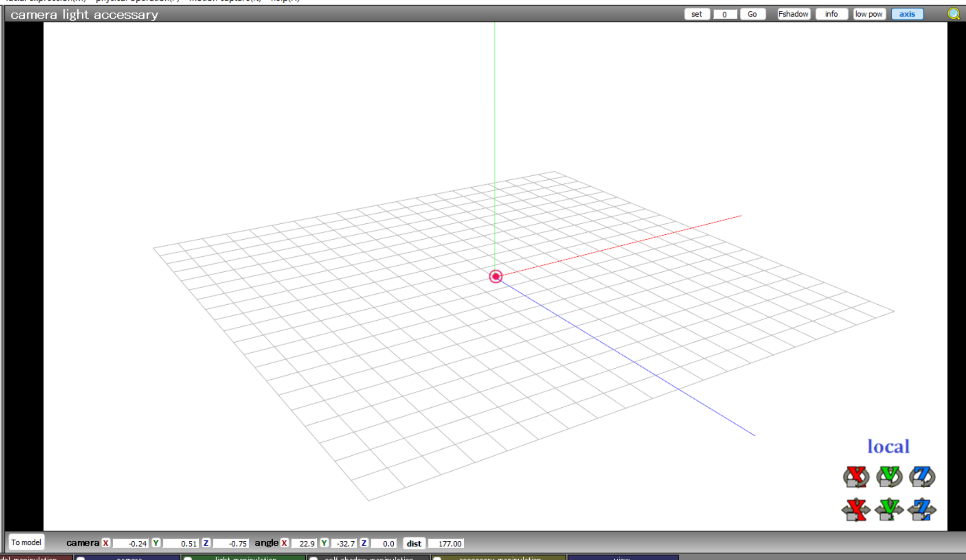Click the Z-axis move camera icon
The image size is (966, 560).
922,510
